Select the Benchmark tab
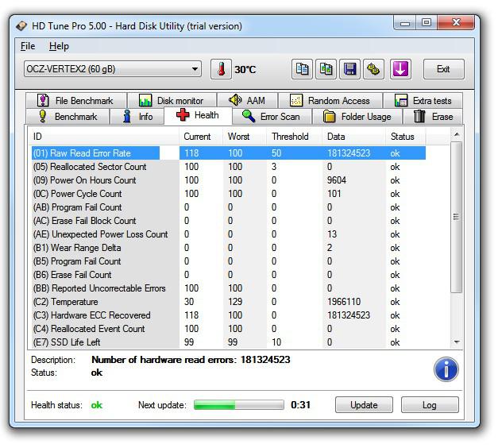 (68, 117)
